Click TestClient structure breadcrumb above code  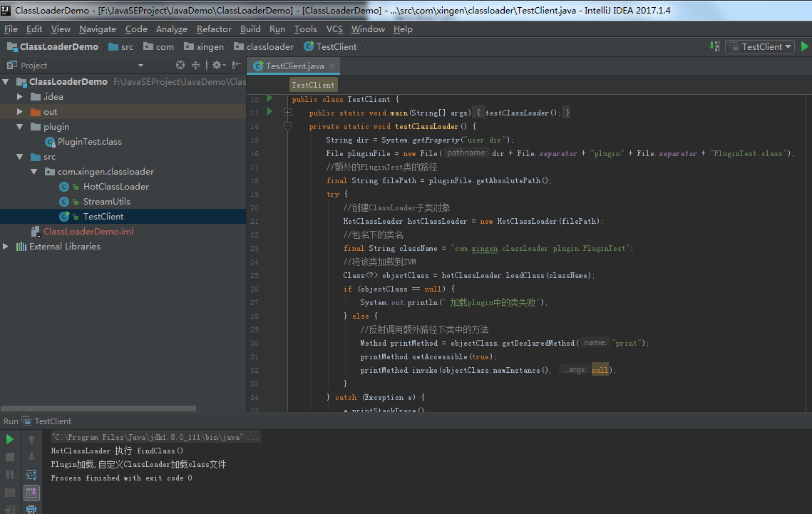click(313, 85)
